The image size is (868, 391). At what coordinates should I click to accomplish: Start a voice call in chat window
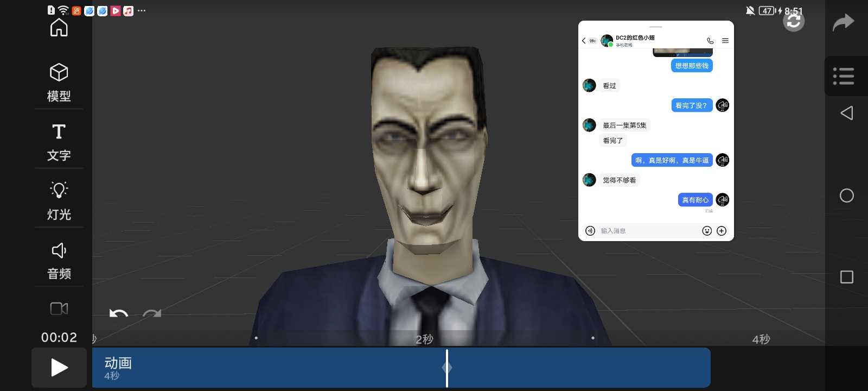(x=710, y=41)
